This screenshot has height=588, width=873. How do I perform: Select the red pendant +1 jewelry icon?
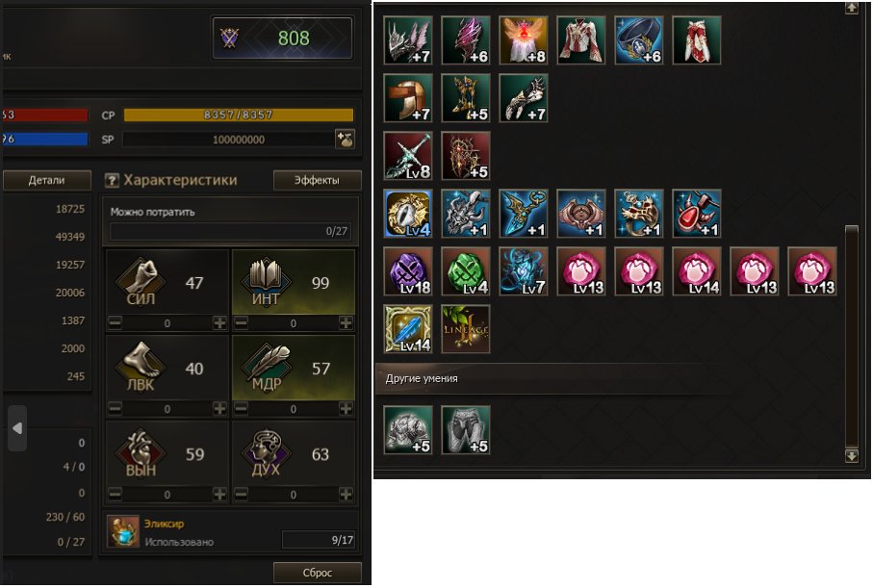pos(697,214)
